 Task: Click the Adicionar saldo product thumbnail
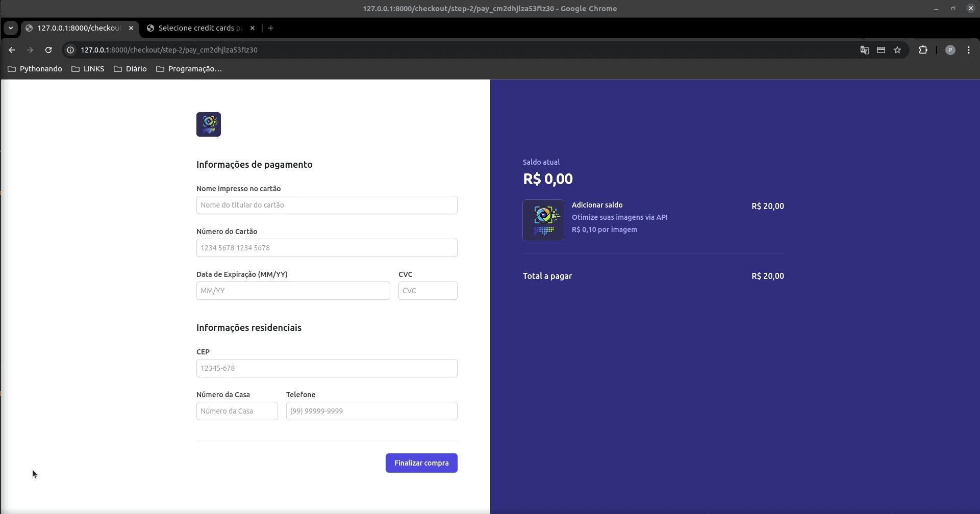coord(543,220)
